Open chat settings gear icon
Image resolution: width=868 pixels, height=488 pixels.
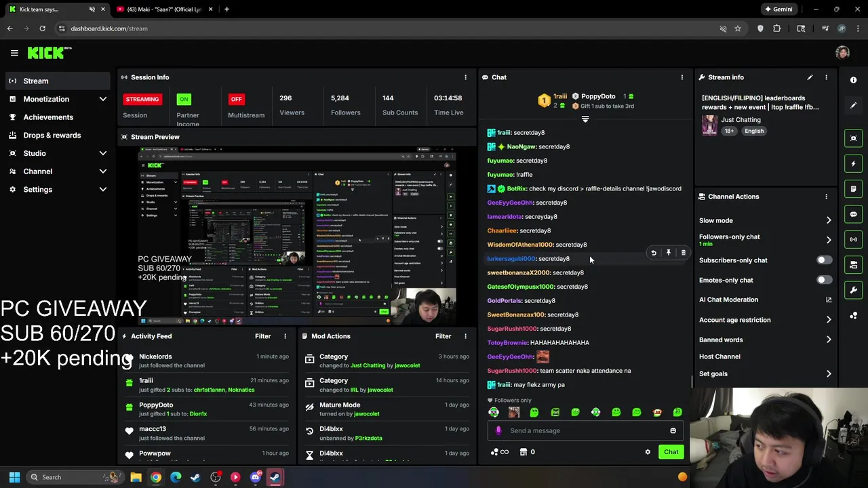point(648,452)
